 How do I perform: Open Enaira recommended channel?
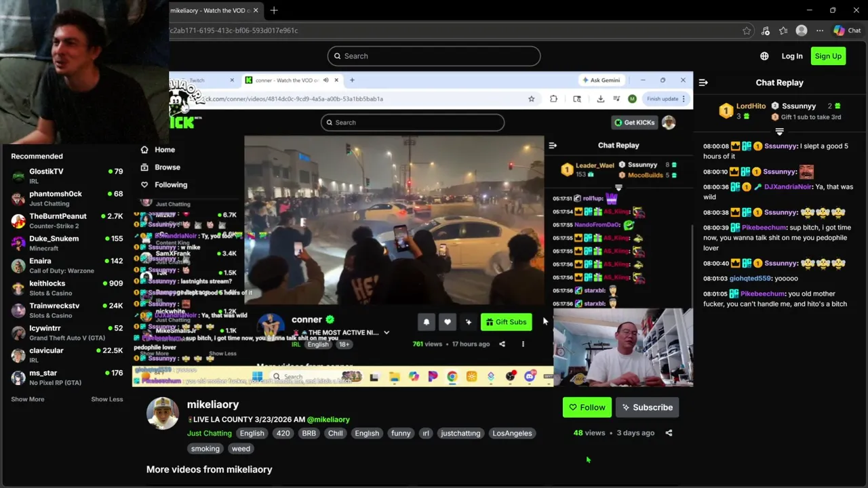click(67, 265)
